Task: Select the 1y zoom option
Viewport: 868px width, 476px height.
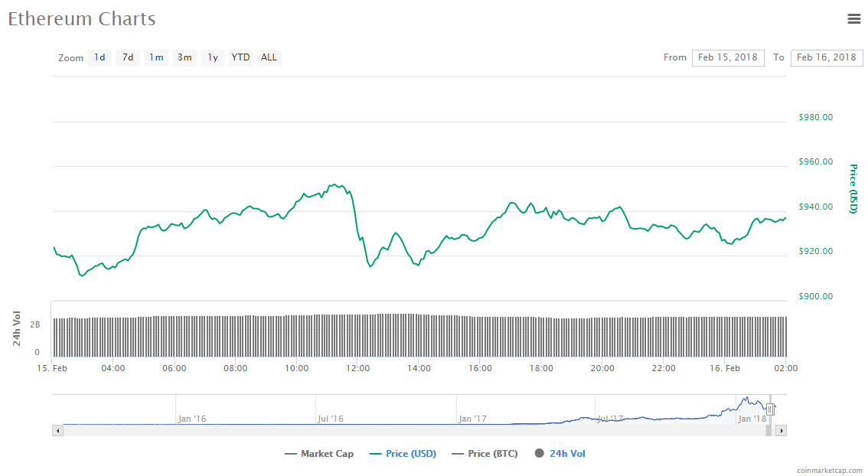Action: (x=212, y=57)
